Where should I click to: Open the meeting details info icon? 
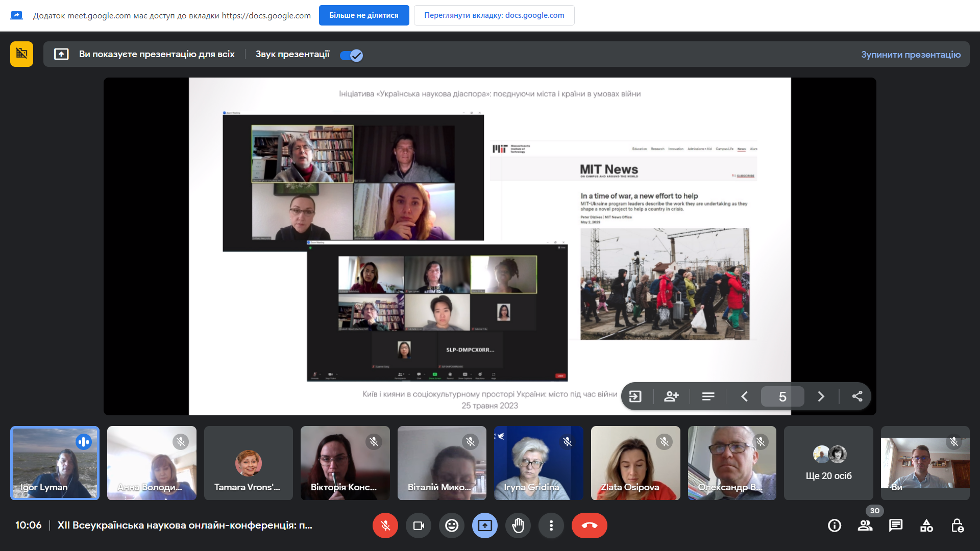(x=835, y=525)
